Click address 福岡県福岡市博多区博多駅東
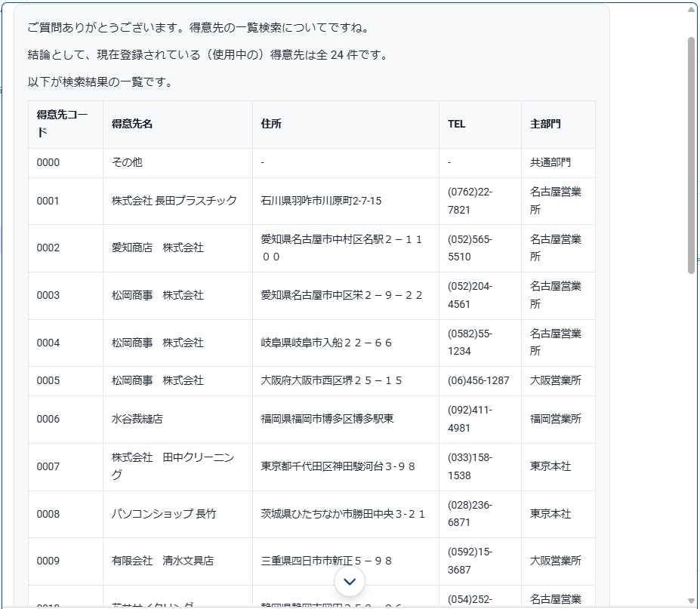The height and width of the screenshot is (609, 700). click(346, 420)
